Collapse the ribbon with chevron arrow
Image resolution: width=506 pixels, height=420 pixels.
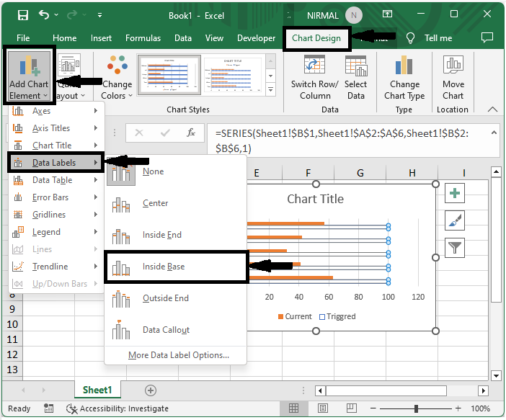pos(492,110)
